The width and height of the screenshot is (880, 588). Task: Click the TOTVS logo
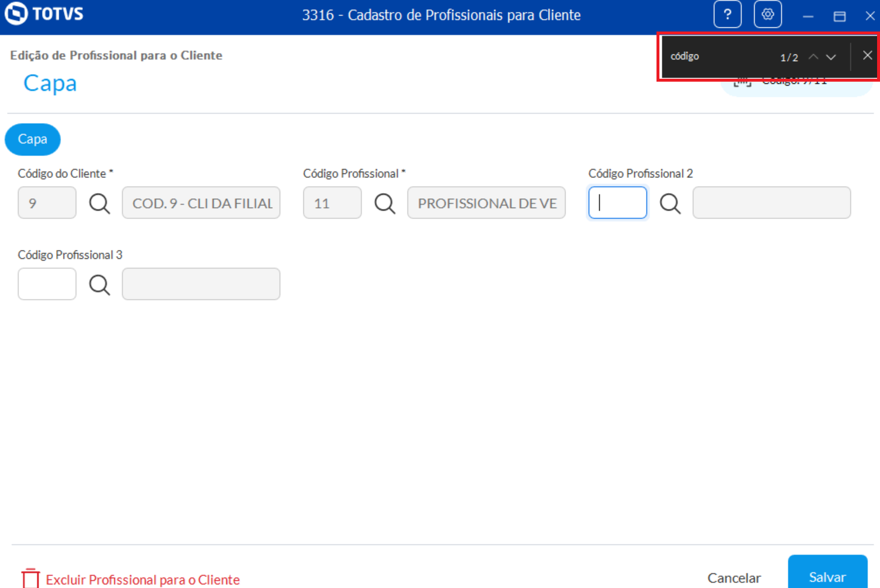44,14
